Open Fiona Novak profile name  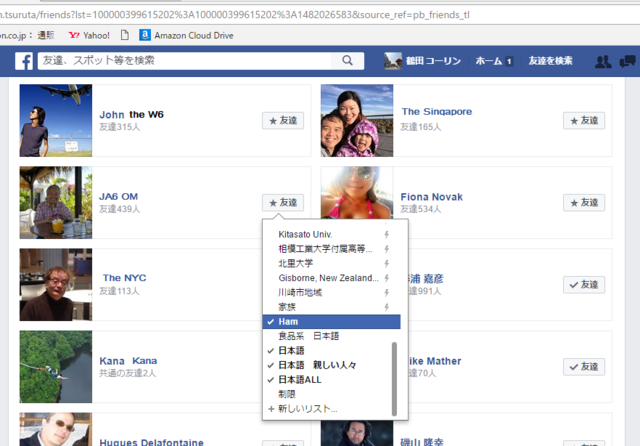(431, 197)
